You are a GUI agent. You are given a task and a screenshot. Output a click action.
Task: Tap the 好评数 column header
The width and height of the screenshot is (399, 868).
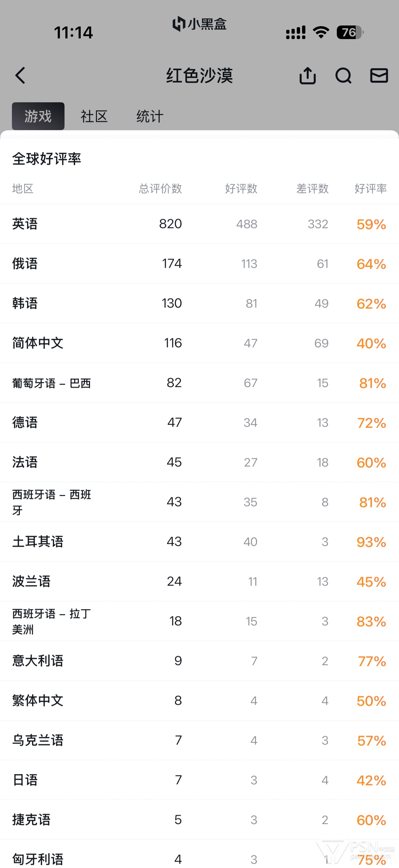click(x=241, y=188)
